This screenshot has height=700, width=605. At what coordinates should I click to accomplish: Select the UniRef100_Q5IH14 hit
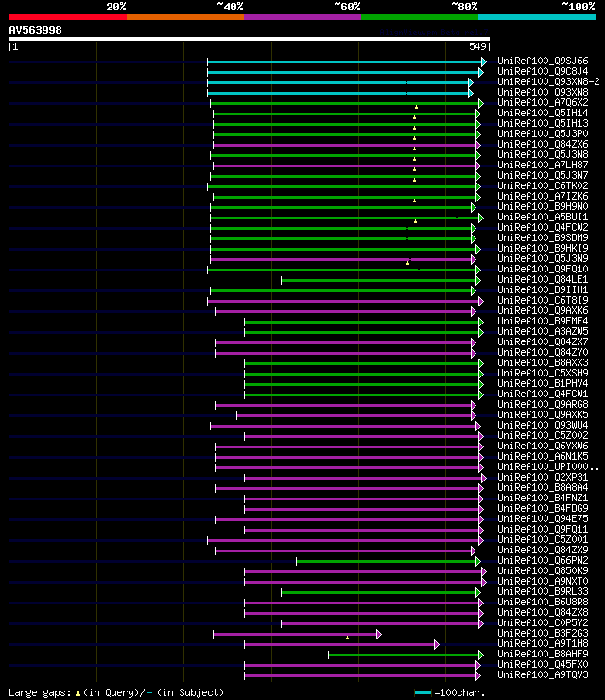coord(543,113)
